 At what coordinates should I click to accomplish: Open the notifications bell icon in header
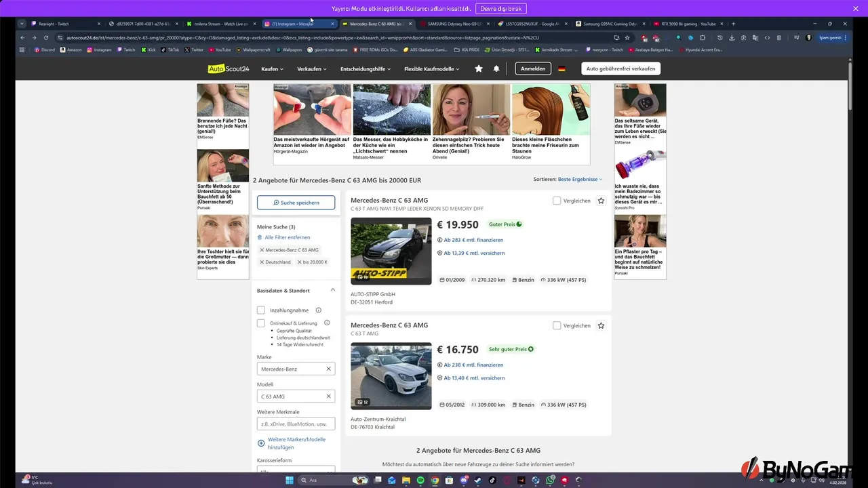(496, 68)
